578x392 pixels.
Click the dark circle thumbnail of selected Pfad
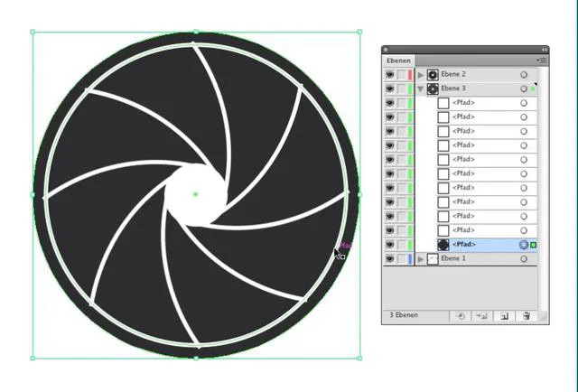pos(443,245)
